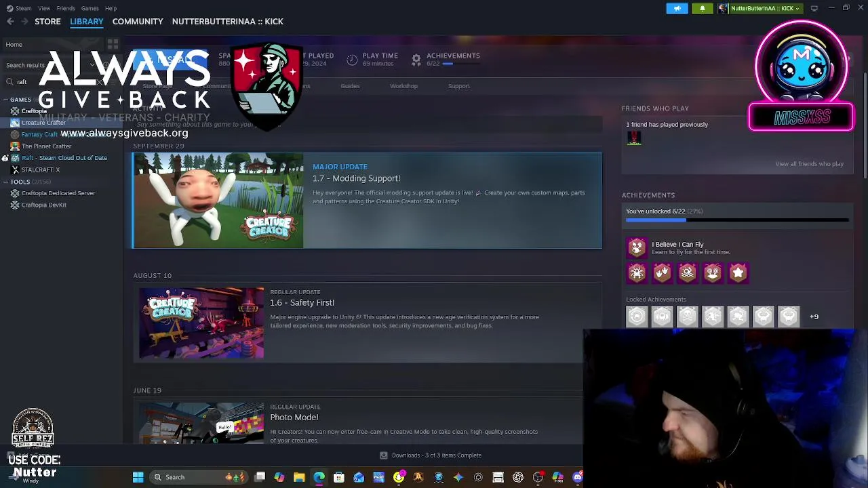The height and width of the screenshot is (488, 868).
Task: Collapse the TOOLS category in sidebar
Action: (5, 182)
